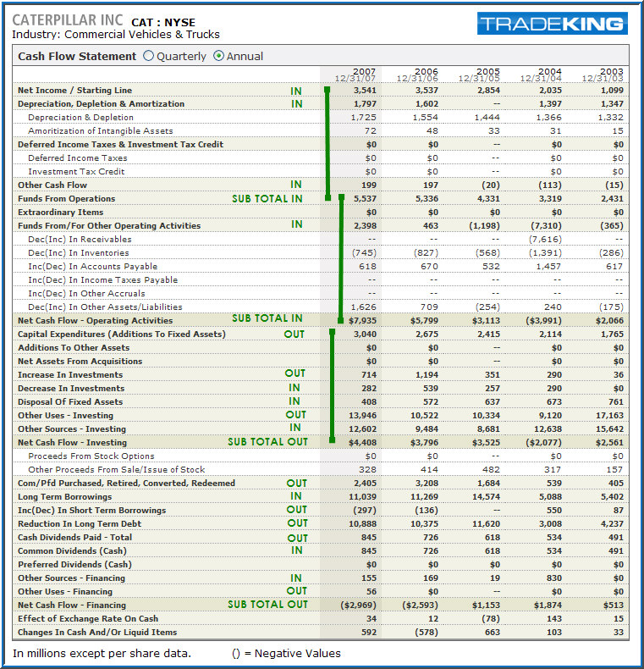Image resolution: width=644 pixels, height=669 pixels.
Task: Click the Other Sources - Financing label
Action: click(x=71, y=578)
